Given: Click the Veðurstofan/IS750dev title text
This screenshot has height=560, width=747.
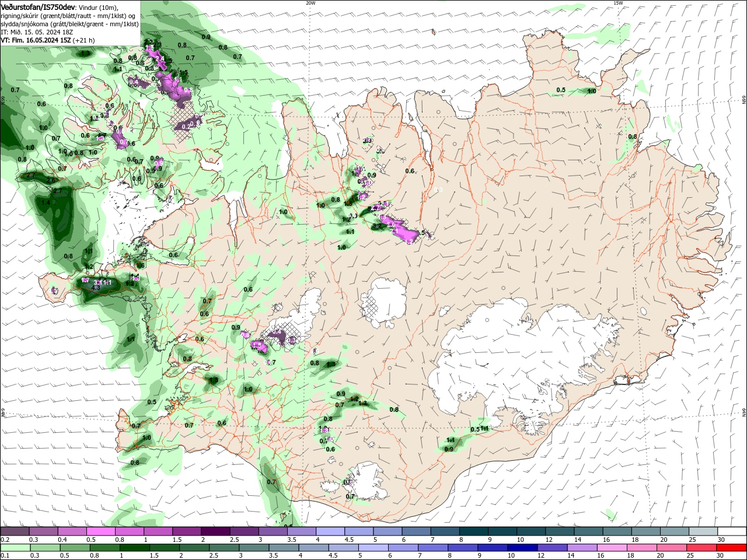Looking at the screenshot, I should 38,6.
